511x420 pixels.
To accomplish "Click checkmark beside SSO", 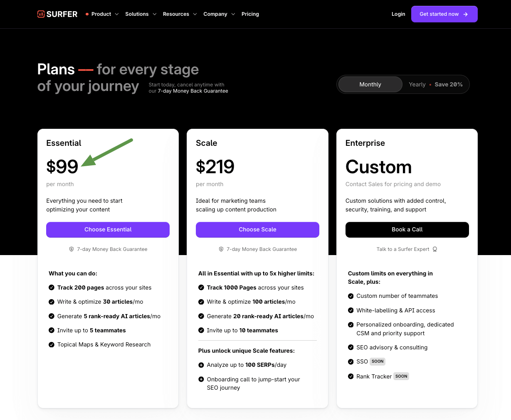I will pyautogui.click(x=351, y=362).
